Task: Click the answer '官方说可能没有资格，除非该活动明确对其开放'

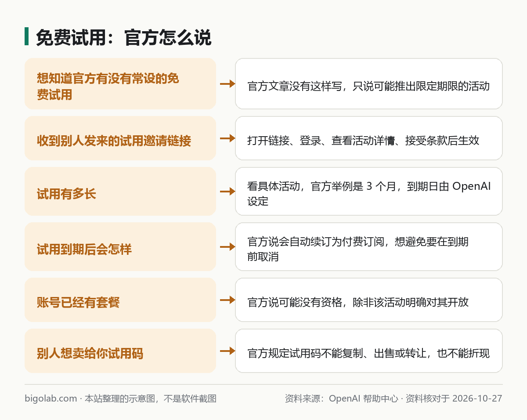Action: 369,300
